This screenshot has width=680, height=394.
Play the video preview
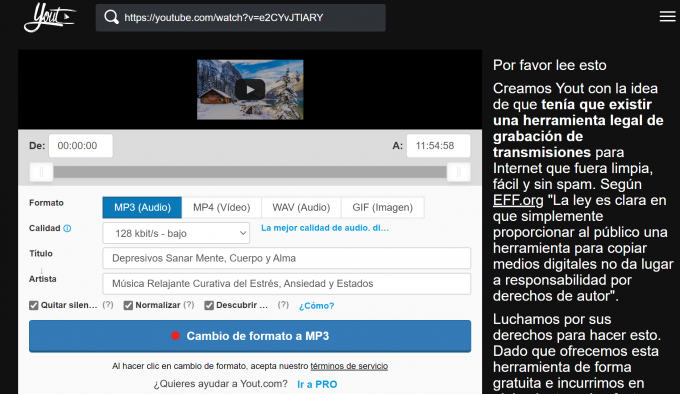(x=250, y=90)
